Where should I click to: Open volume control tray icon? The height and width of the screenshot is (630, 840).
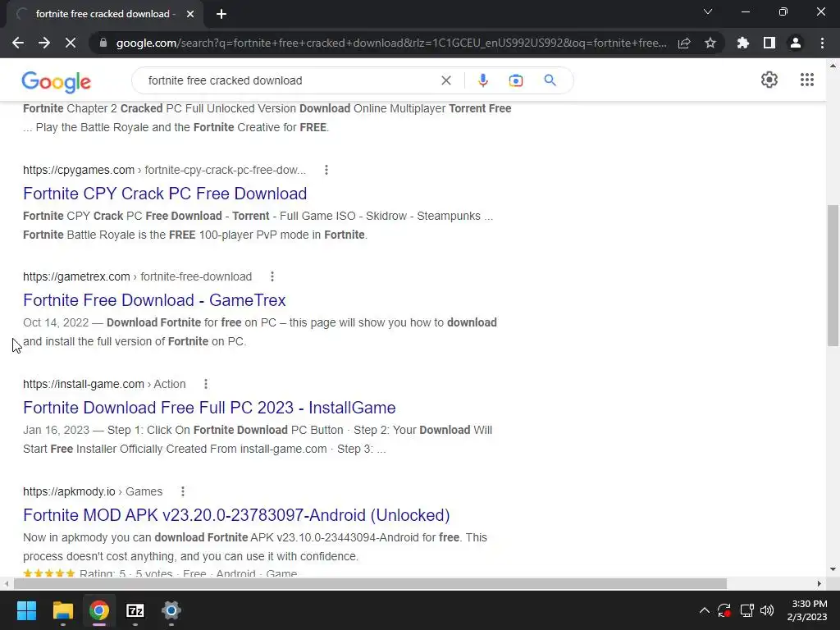pyautogui.click(x=767, y=610)
